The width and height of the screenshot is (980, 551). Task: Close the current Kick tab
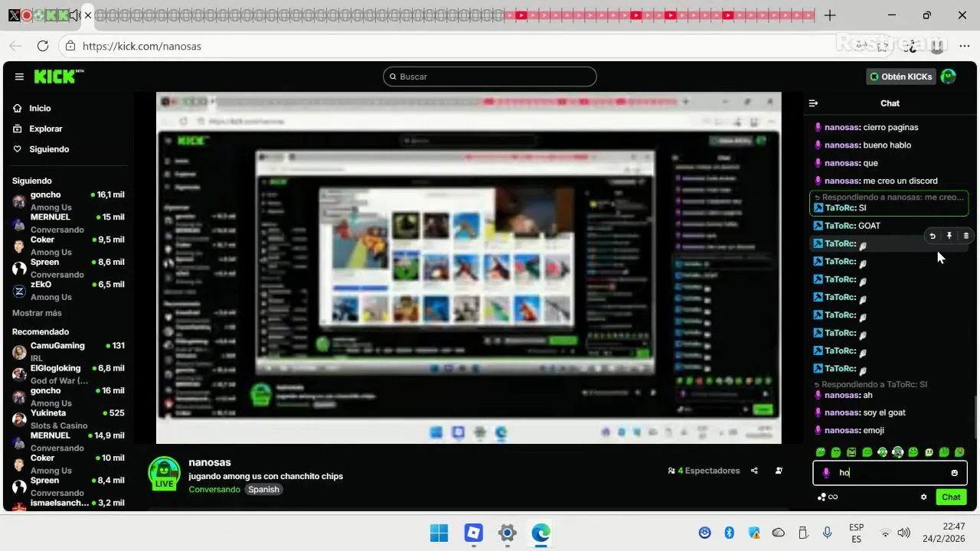(x=88, y=15)
